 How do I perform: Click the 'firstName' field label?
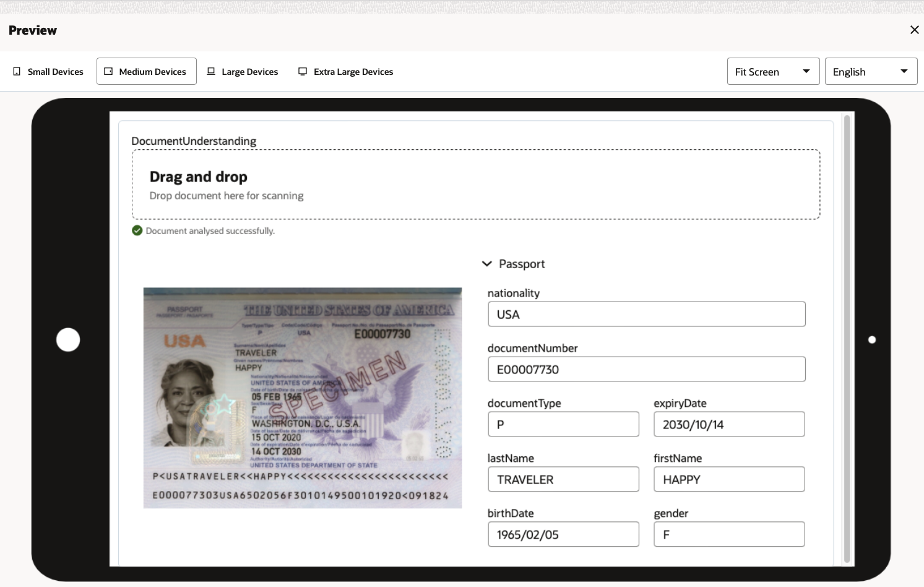pos(678,458)
